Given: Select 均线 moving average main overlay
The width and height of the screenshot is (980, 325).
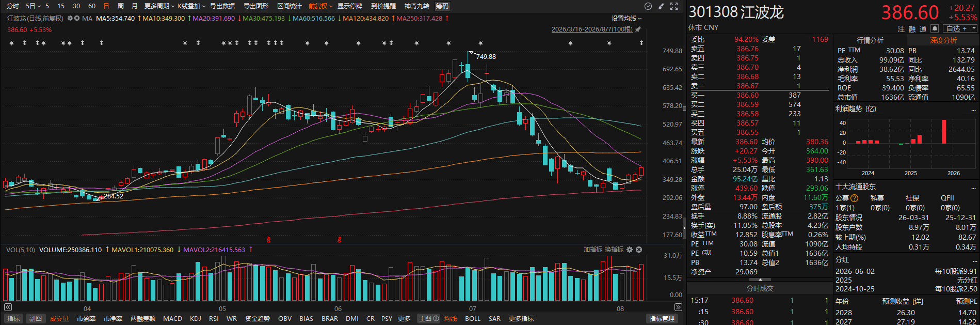Looking at the screenshot, I should point(451,318).
